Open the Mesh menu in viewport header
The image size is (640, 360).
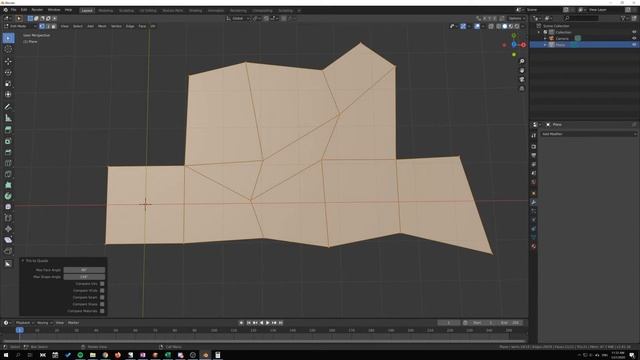coord(102,26)
